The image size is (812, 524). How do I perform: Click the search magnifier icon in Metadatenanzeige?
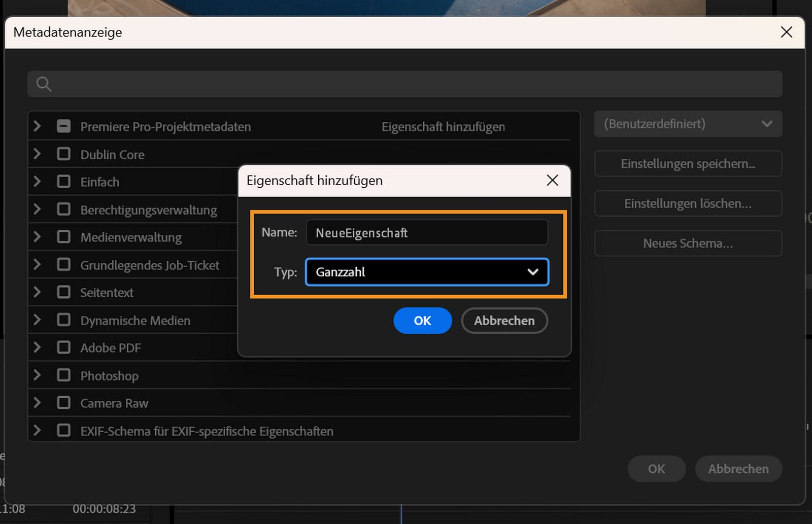(44, 84)
